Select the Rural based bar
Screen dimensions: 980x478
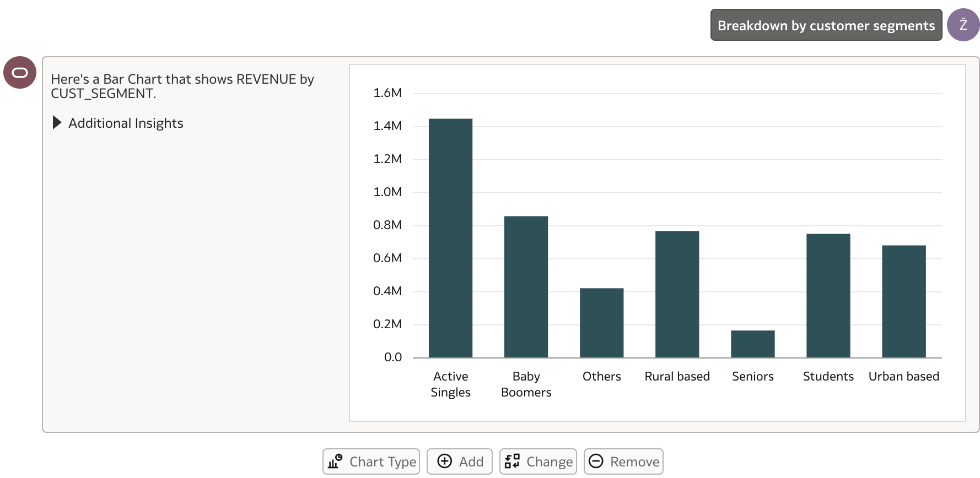677,294
